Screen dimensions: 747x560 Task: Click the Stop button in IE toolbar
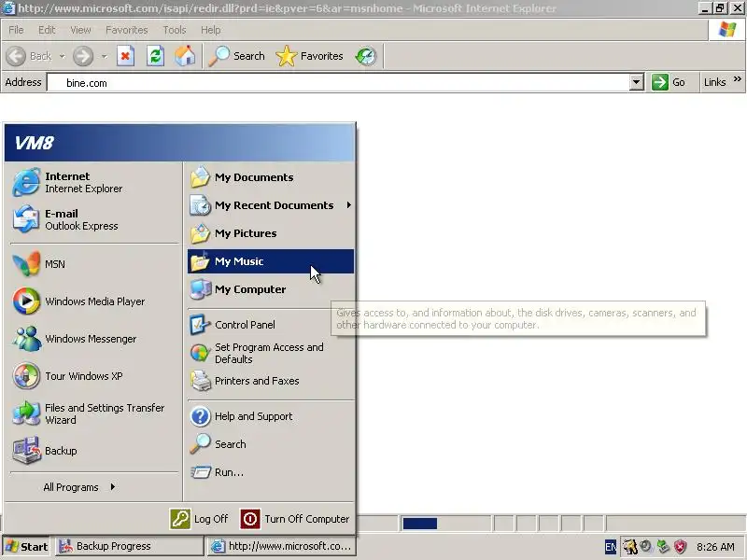pos(125,56)
